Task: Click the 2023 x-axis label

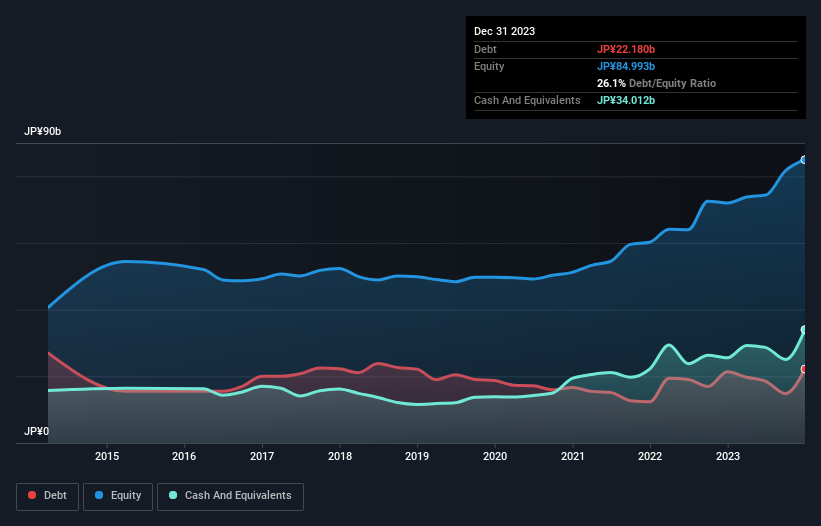Action: coord(728,456)
